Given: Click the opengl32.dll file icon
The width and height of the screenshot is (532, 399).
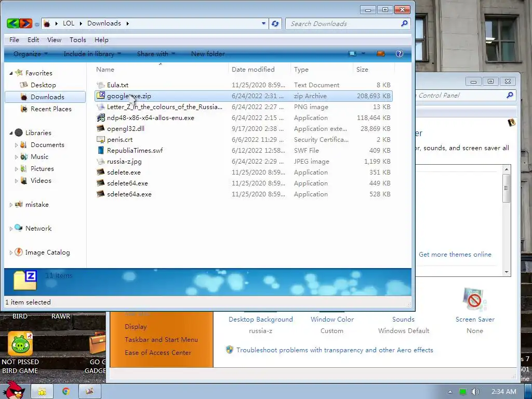Looking at the screenshot, I should 101,129.
